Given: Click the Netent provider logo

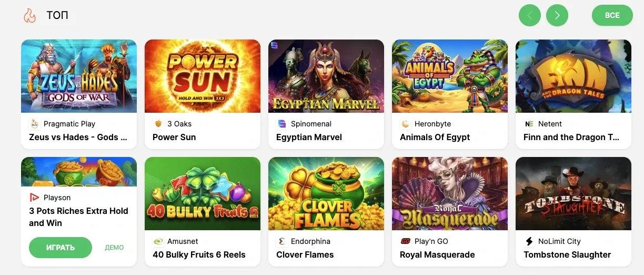Looking at the screenshot, I should pyautogui.click(x=529, y=124).
